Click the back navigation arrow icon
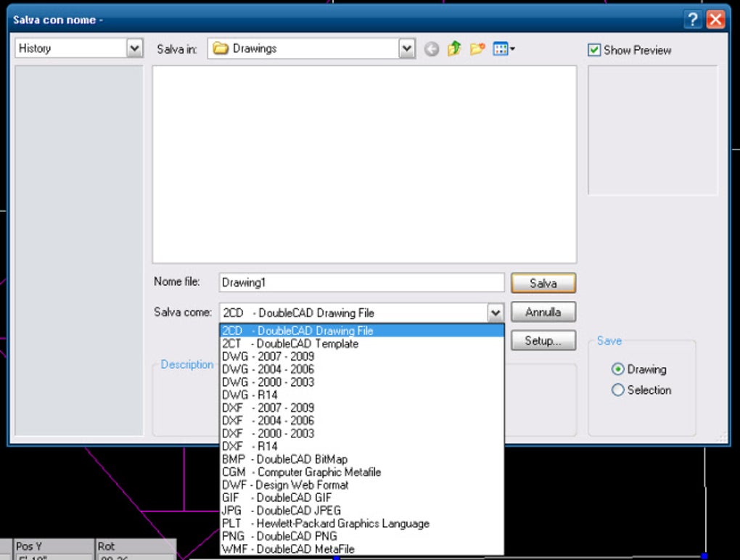The height and width of the screenshot is (560, 740). pos(432,49)
